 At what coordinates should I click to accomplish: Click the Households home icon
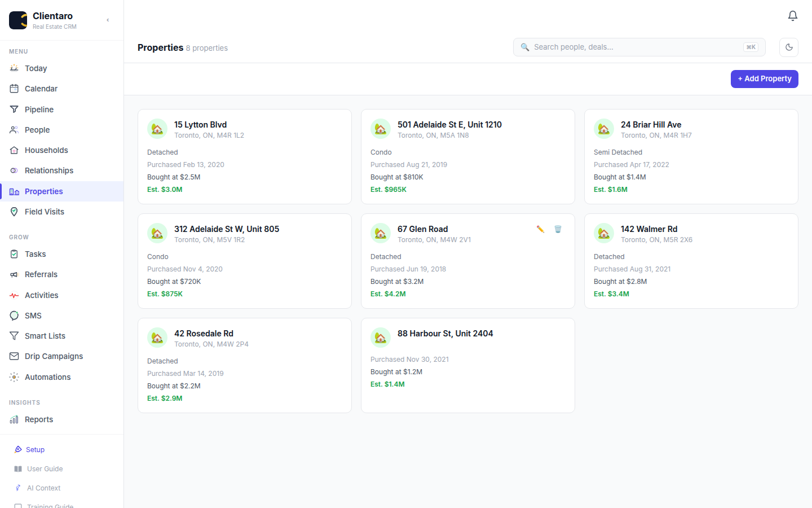[14, 150]
